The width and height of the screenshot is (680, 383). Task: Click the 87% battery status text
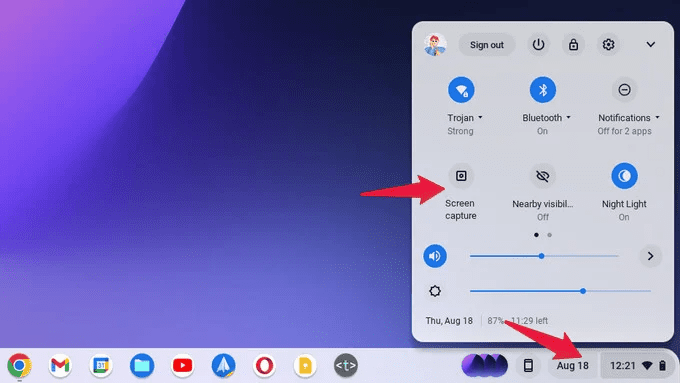[x=517, y=321]
